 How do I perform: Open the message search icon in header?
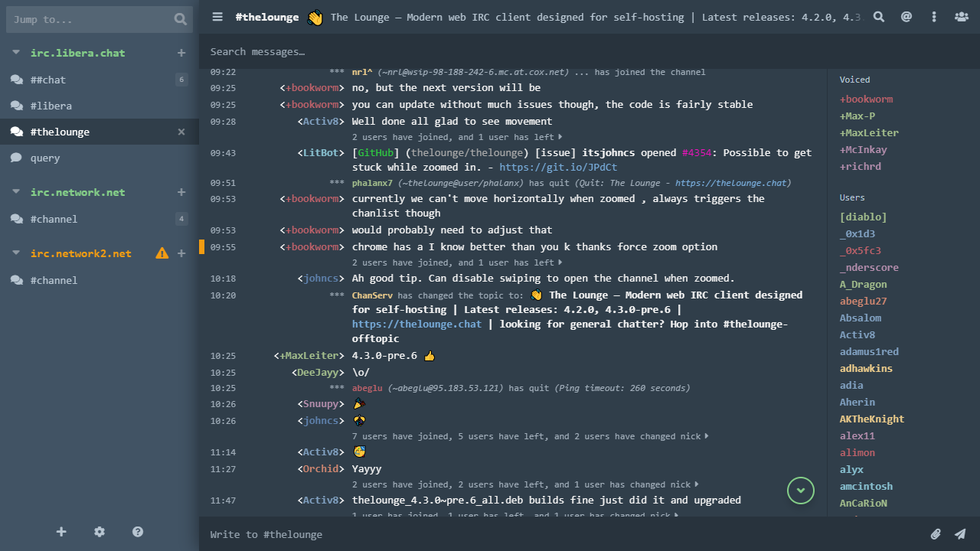tap(879, 17)
